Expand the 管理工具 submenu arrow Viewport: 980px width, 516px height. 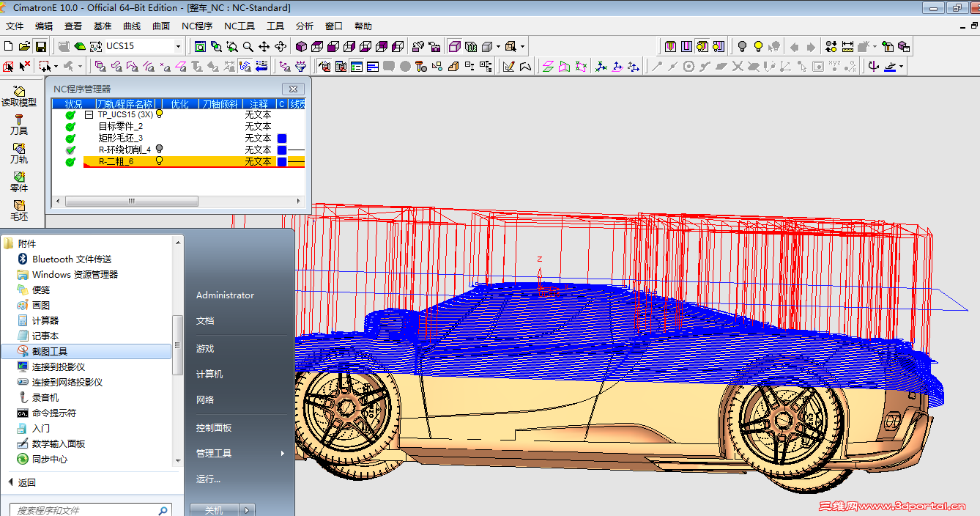click(283, 454)
